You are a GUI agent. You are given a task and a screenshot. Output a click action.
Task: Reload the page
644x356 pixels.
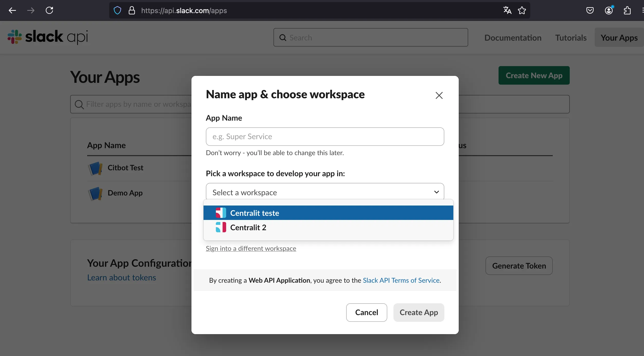click(49, 11)
